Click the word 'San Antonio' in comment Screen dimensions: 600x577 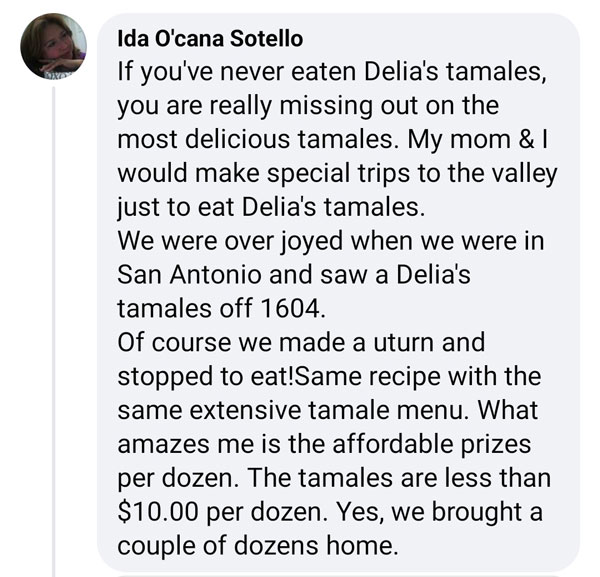(x=189, y=275)
